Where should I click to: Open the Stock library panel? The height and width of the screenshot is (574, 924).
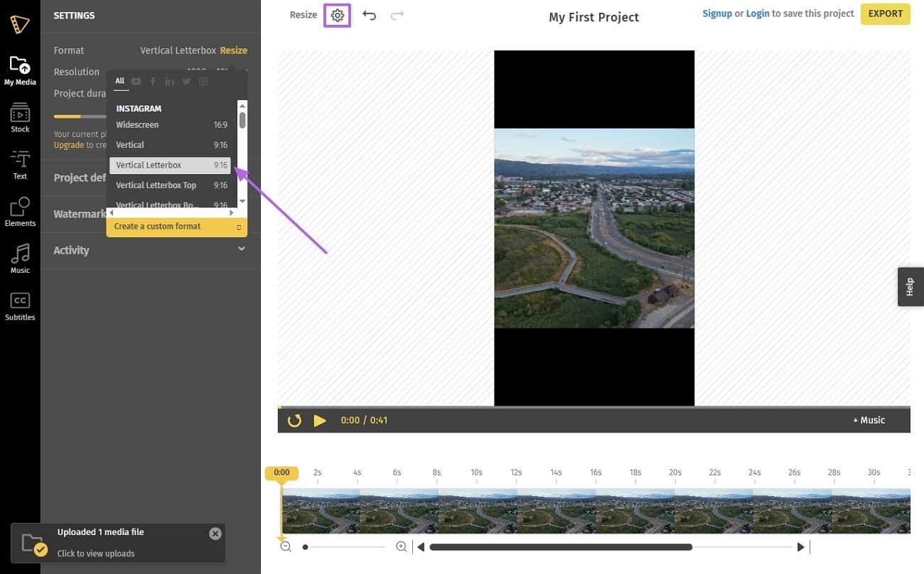pos(20,118)
